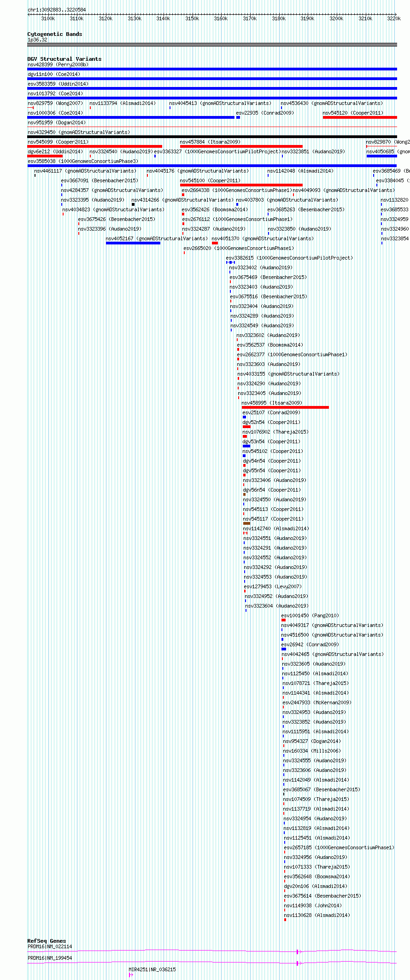Select the 1p36.32 cytogenetic band label
The width and height of the screenshot is (410, 980).
(x=37, y=40)
